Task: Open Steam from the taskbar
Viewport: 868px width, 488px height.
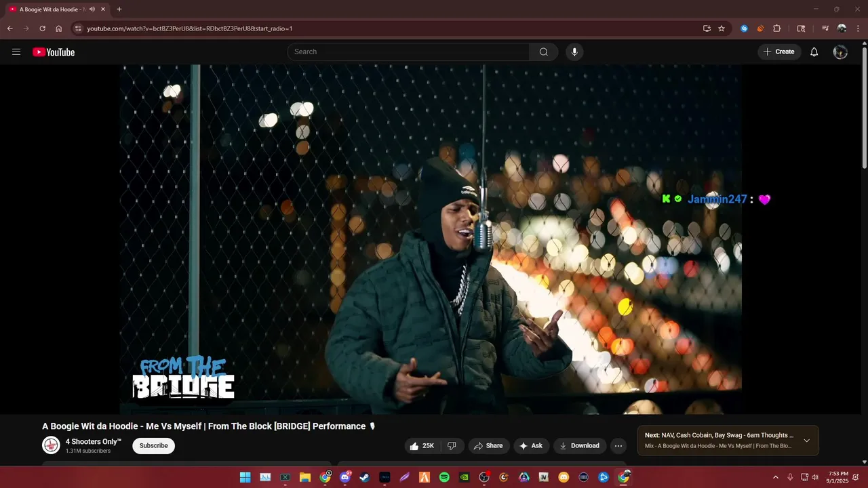Action: click(x=365, y=477)
